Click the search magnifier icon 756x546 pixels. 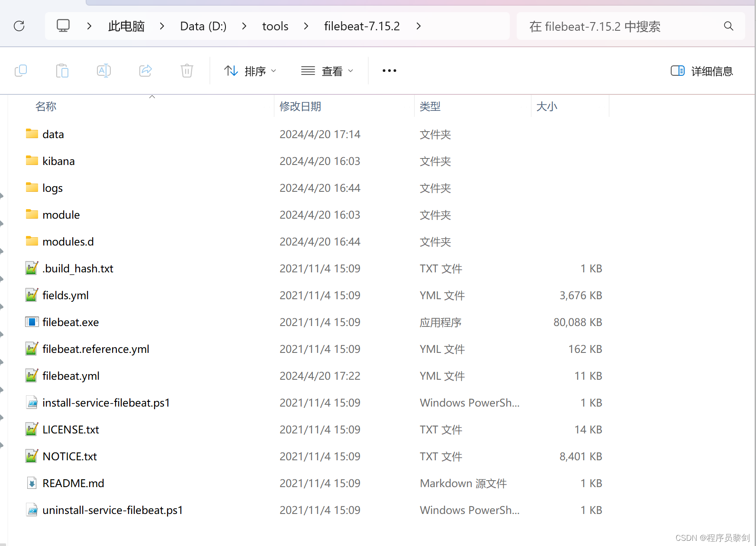[x=729, y=26]
